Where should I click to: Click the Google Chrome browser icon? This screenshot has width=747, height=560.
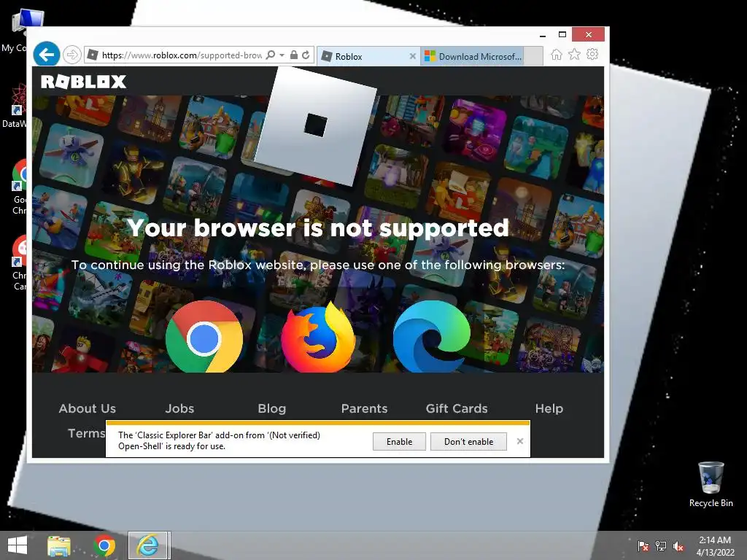point(204,337)
